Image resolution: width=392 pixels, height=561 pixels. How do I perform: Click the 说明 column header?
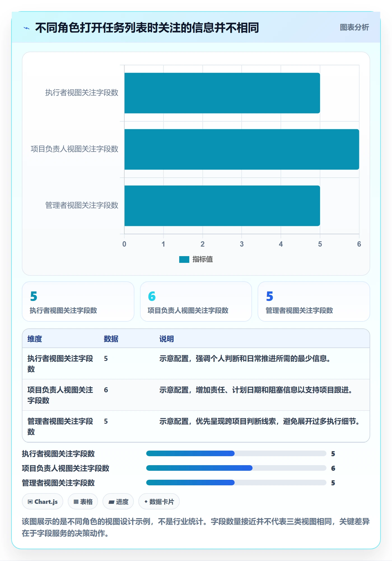167,339
